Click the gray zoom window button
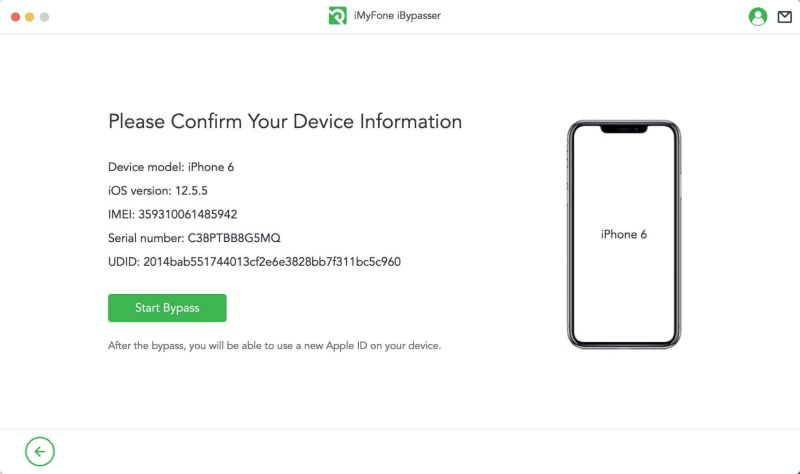The height and width of the screenshot is (474, 800). click(x=44, y=17)
